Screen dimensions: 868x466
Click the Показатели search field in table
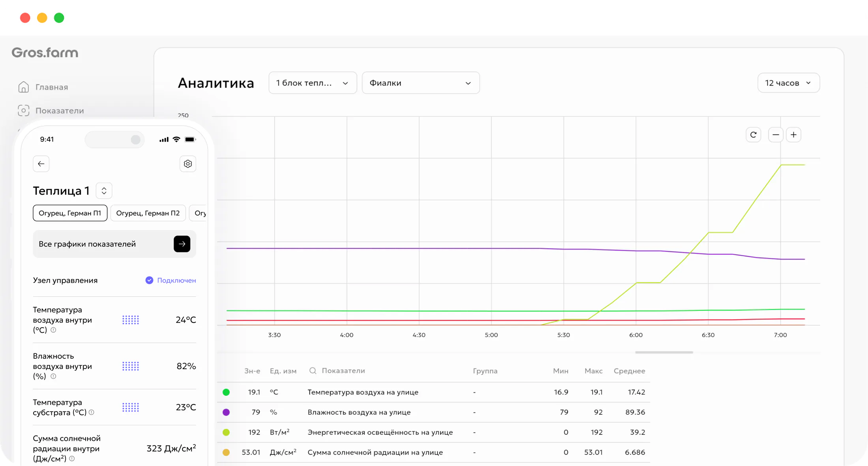[x=338, y=371]
